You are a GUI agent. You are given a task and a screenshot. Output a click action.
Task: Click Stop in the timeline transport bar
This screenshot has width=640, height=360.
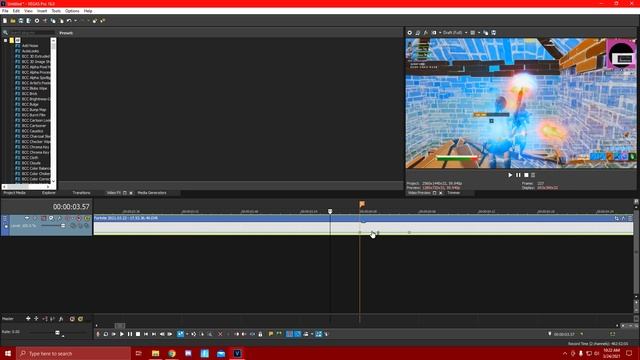click(138, 334)
